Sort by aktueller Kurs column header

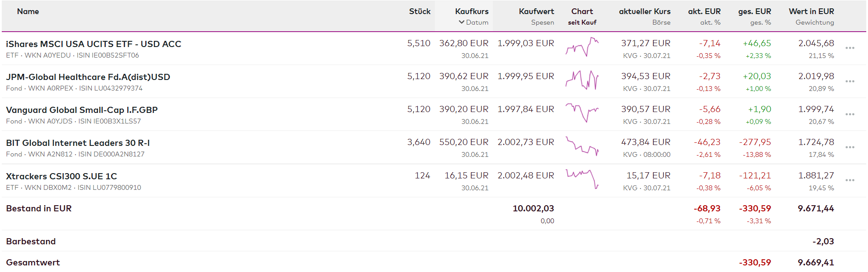pos(644,11)
